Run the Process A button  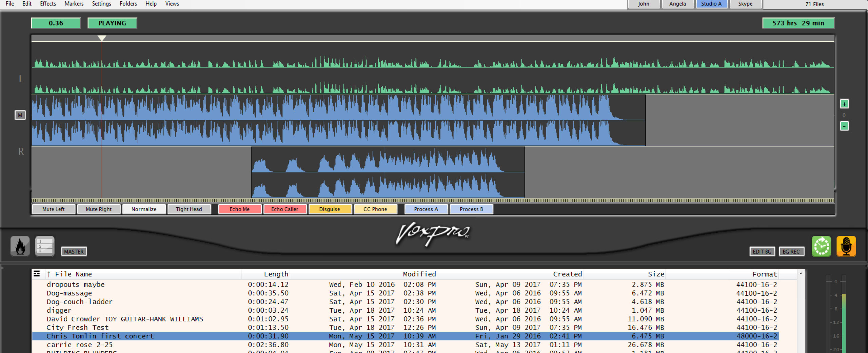(426, 209)
